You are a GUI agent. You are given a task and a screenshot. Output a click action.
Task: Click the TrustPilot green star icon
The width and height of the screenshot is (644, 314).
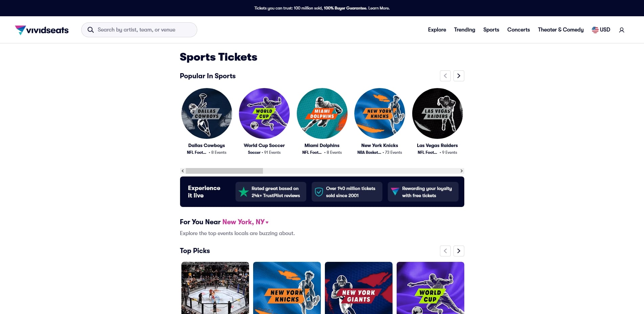(244, 192)
